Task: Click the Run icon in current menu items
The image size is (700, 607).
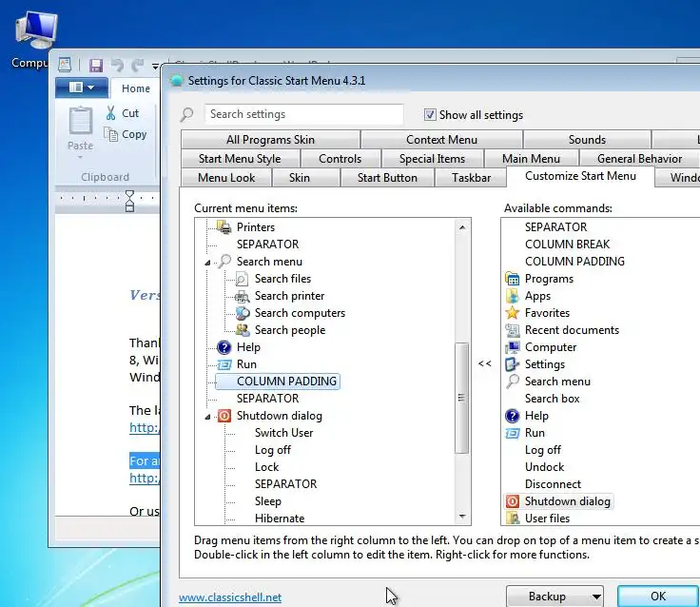Action: point(224,364)
